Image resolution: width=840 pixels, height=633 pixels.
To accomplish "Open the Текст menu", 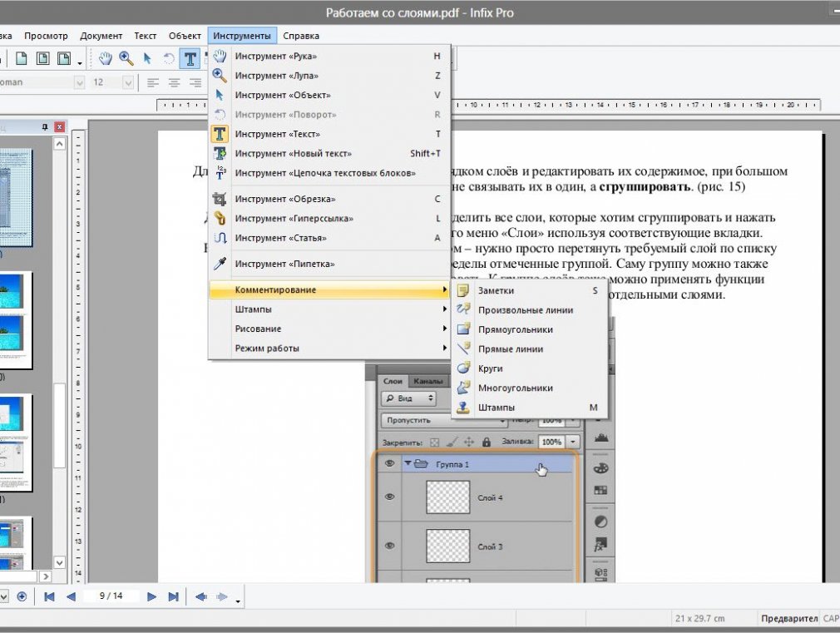I will pos(145,36).
